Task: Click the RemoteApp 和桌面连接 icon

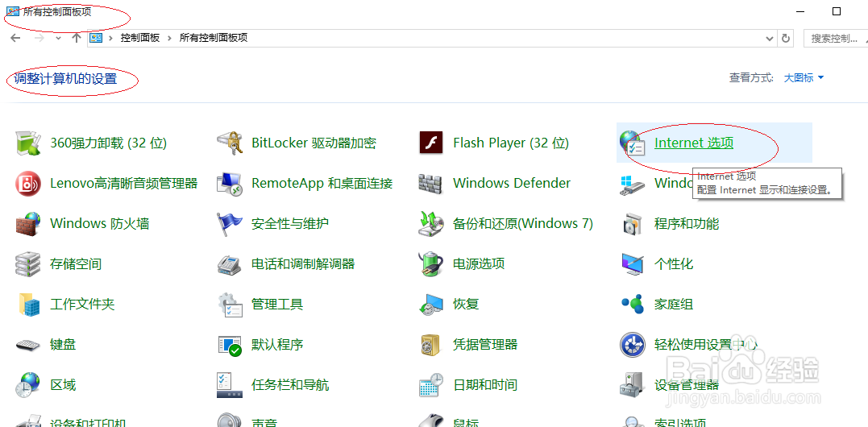Action: click(229, 183)
